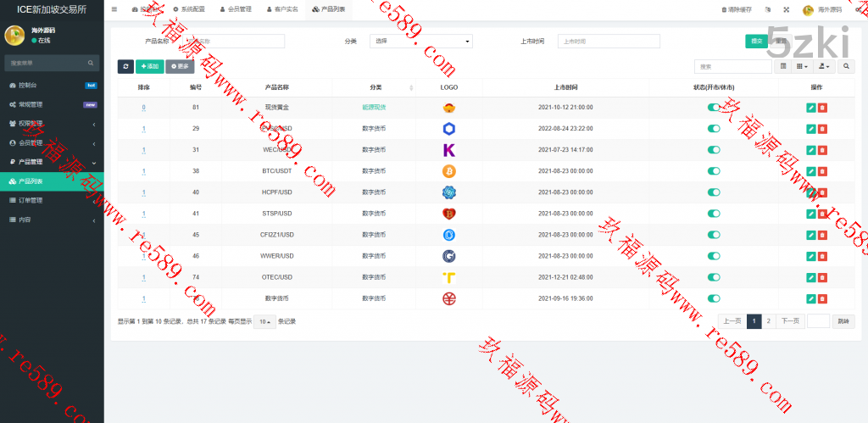This screenshot has width=868, height=423.
Task: Toggle the table card view icon
Action: pyautogui.click(x=782, y=66)
